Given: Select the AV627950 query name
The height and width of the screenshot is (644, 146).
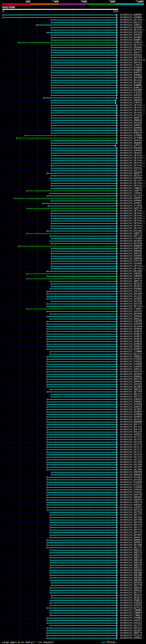Looking at the screenshot, I should 8,7.
